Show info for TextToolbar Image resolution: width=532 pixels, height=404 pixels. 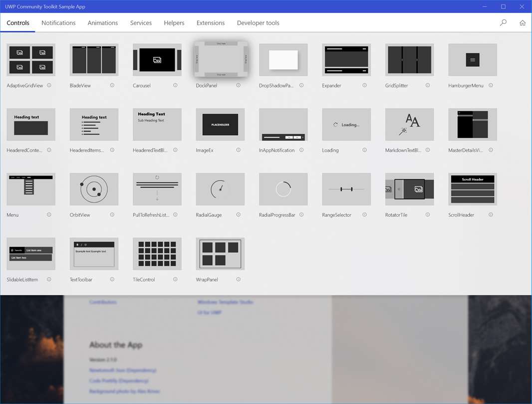(x=112, y=279)
